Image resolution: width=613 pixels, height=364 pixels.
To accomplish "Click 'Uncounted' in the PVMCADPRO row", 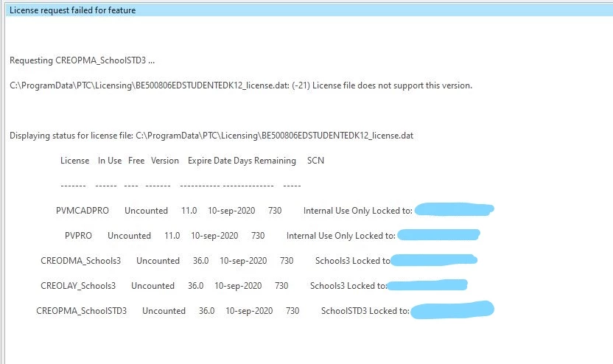I will [146, 211].
